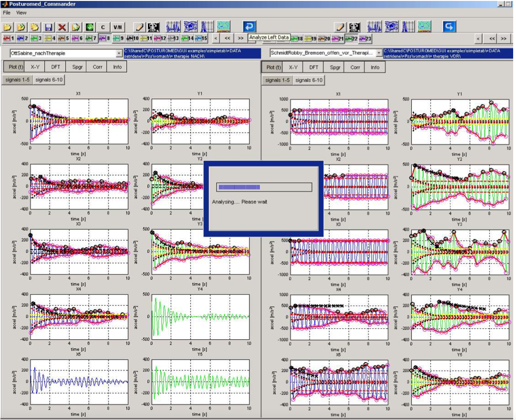This screenshot has width=516, height=420.
Task: Click the left pencil edit icon
Action: pos(139,27)
